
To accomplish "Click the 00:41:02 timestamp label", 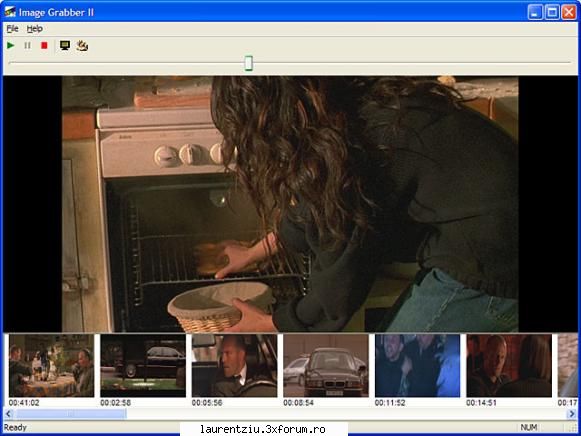I will 24,403.
